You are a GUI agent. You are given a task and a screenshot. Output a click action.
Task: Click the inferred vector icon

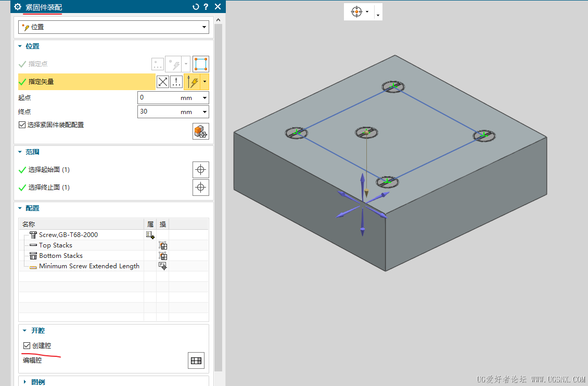(193, 82)
